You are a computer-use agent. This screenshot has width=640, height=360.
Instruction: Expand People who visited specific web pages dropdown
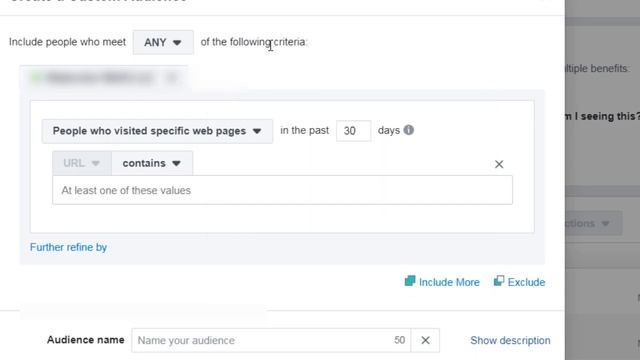(x=157, y=131)
